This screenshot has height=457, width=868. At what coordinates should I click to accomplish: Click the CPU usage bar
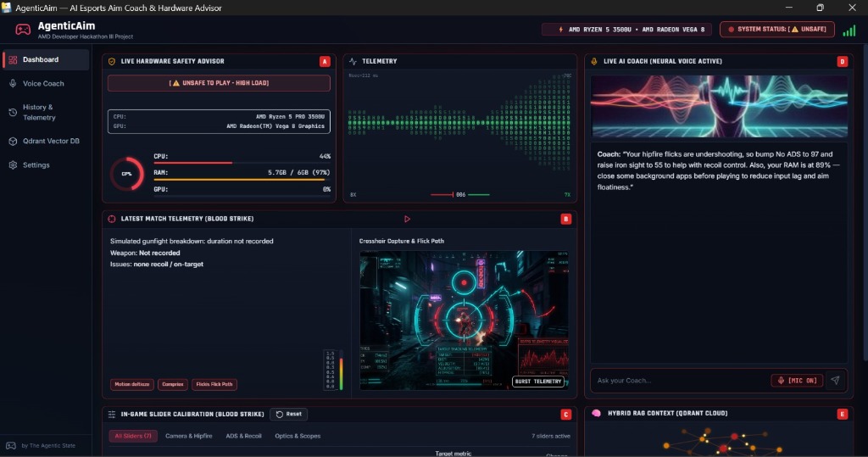pos(242,163)
